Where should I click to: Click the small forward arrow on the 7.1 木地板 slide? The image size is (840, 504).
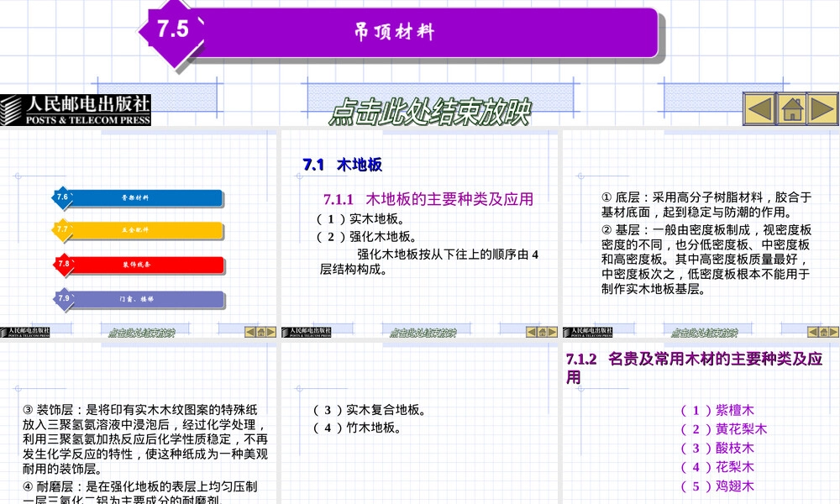pyautogui.click(x=553, y=332)
